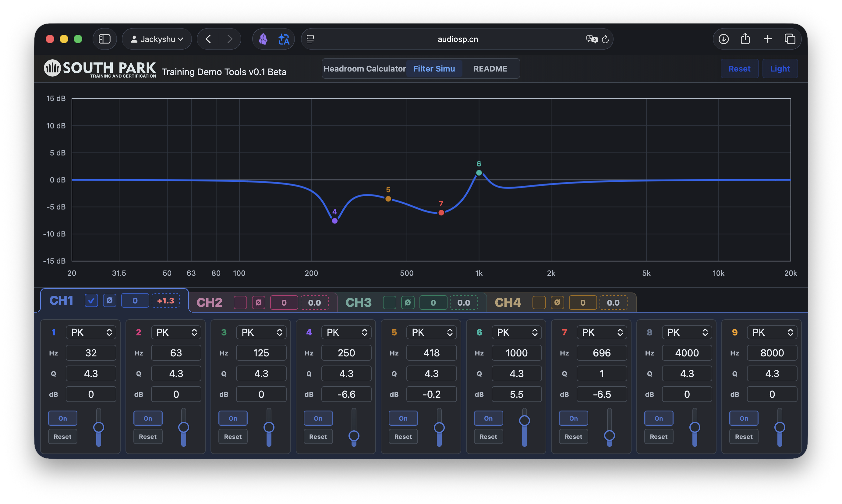Select filter node 5 on the graph
842x504 pixels.
tap(388, 199)
